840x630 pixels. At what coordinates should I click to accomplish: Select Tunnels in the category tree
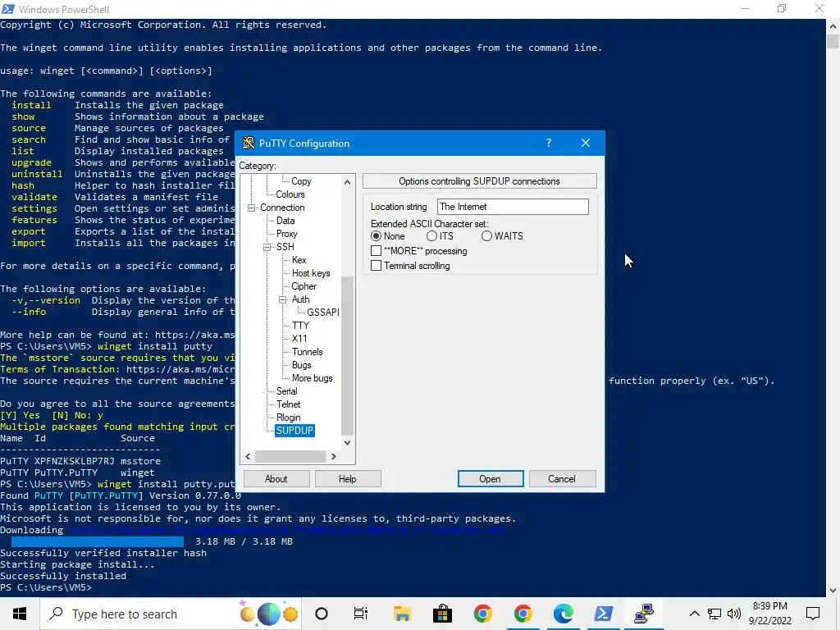(x=308, y=352)
